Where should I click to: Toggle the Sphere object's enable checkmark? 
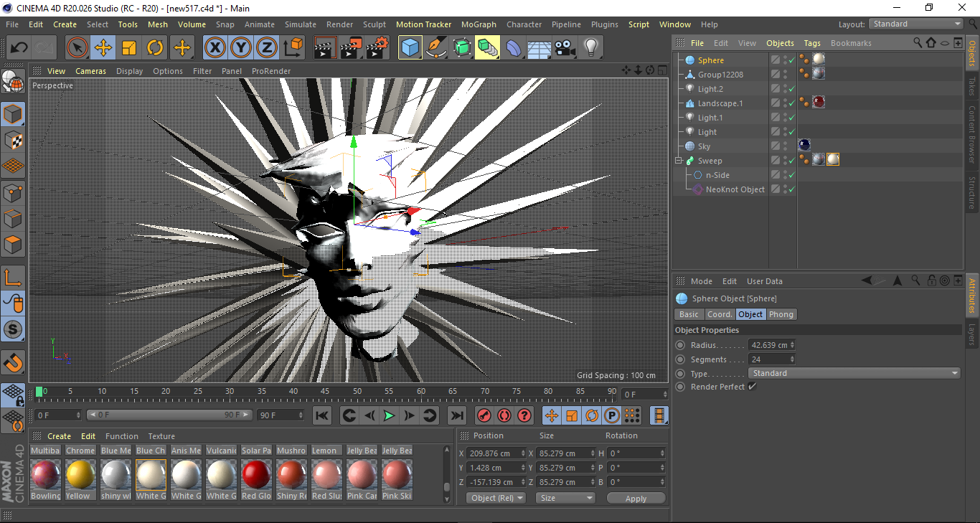791,60
